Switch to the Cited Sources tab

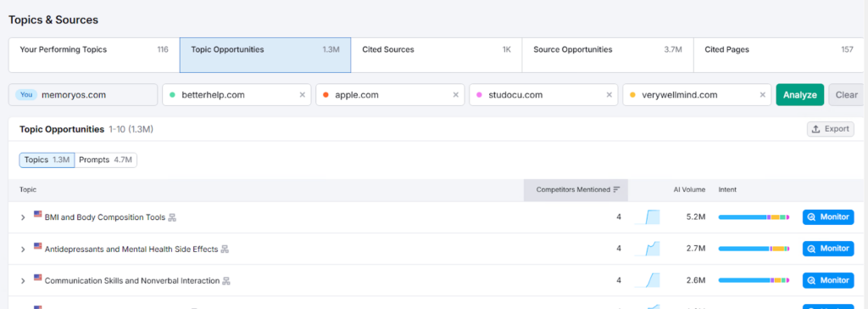[437, 55]
